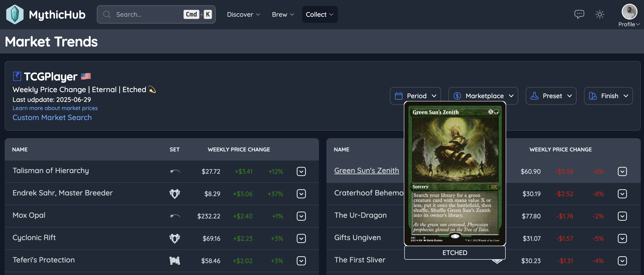Viewport: 644px width, 275px height.
Task: Expand The First Sliver row
Action: 622,261
